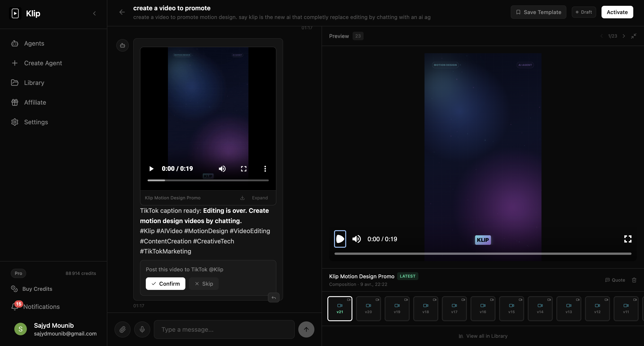
Task: Open the Affiliate sidebar item
Action: click(35, 102)
